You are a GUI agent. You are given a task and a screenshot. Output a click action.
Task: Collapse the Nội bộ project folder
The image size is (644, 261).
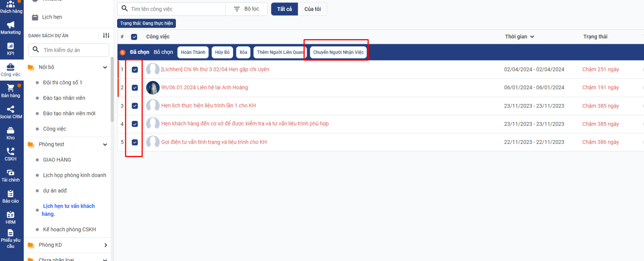pyautogui.click(x=105, y=67)
